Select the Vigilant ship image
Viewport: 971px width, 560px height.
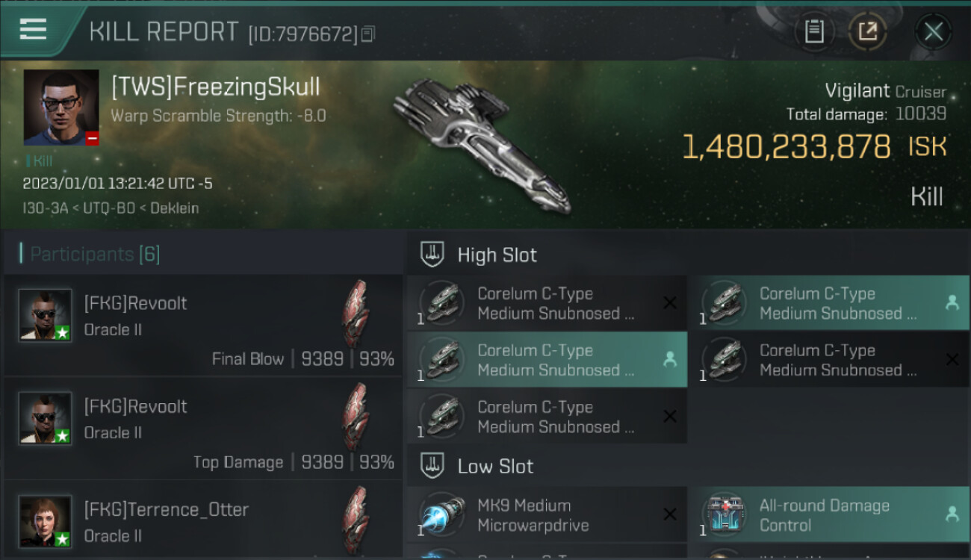[483, 143]
